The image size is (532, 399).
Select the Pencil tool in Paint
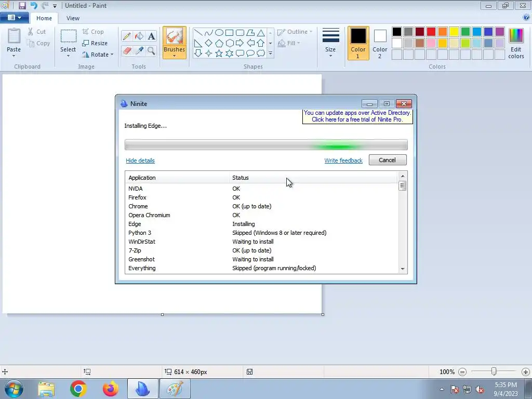pos(127,36)
